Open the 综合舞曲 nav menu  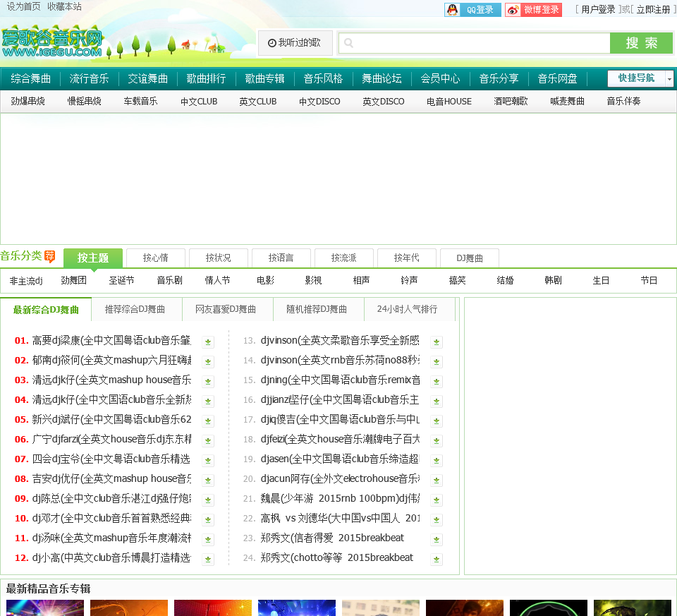[x=30, y=78]
